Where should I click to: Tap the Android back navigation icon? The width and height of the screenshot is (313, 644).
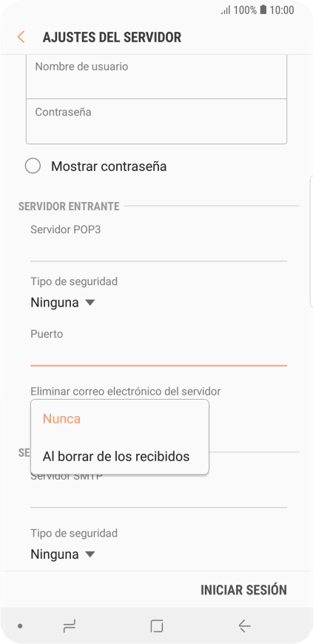(244, 626)
